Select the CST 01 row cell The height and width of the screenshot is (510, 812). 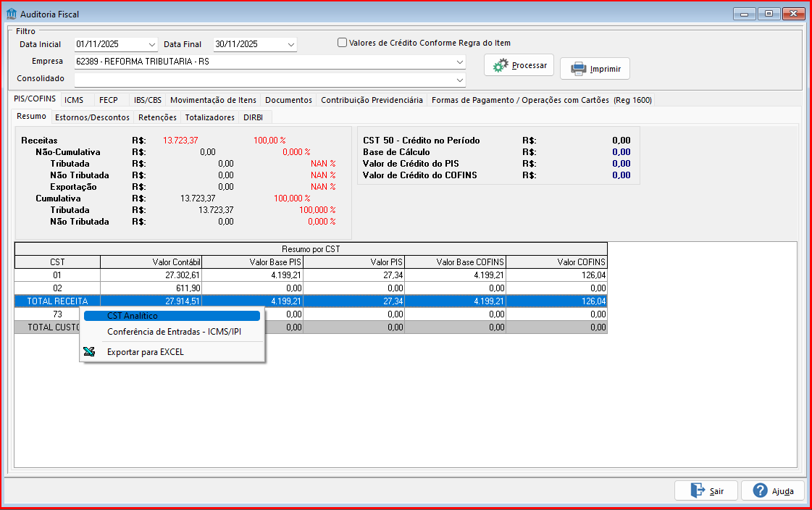57,275
